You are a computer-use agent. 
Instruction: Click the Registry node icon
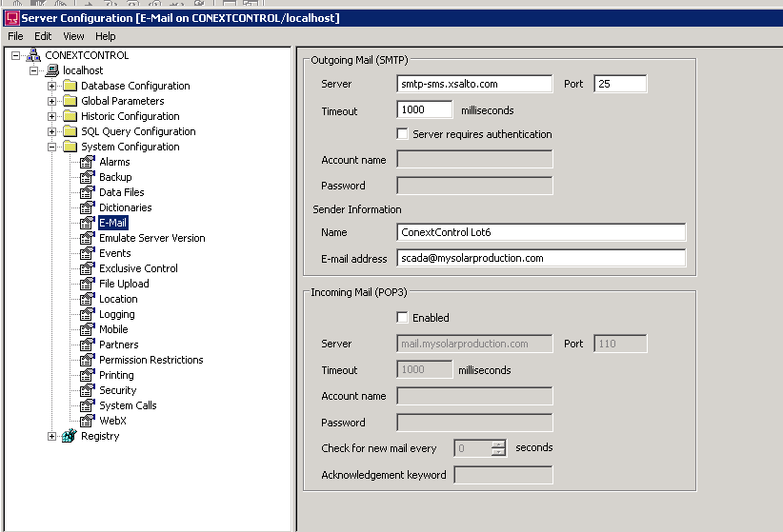tap(69, 436)
